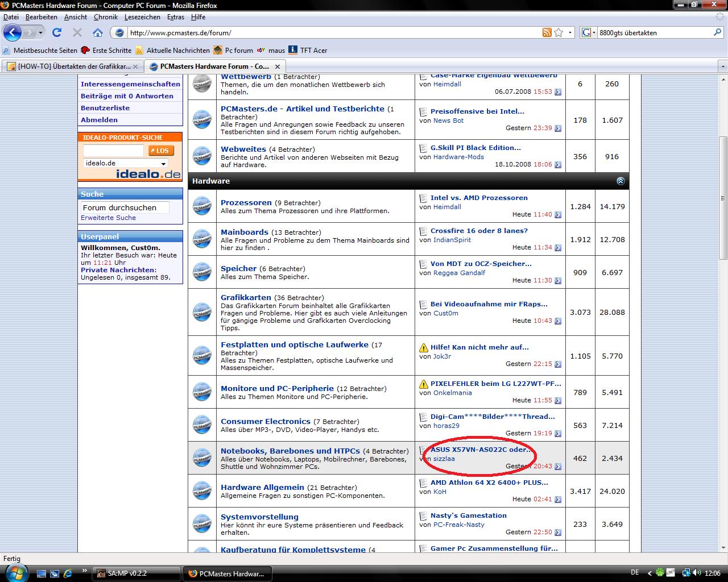Viewport: 728px width, 582px height.
Task: Jump to latest post in Prozessoren forum
Action: click(x=557, y=215)
